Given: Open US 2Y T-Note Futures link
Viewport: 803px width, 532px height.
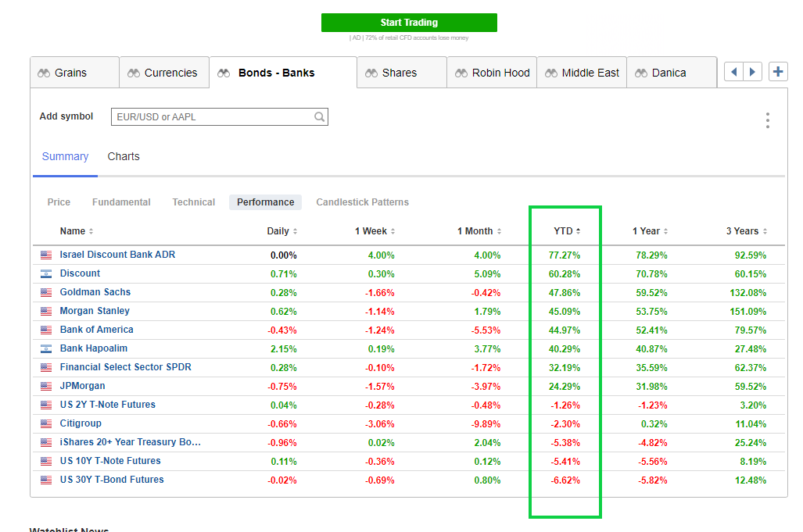Looking at the screenshot, I should [x=108, y=405].
